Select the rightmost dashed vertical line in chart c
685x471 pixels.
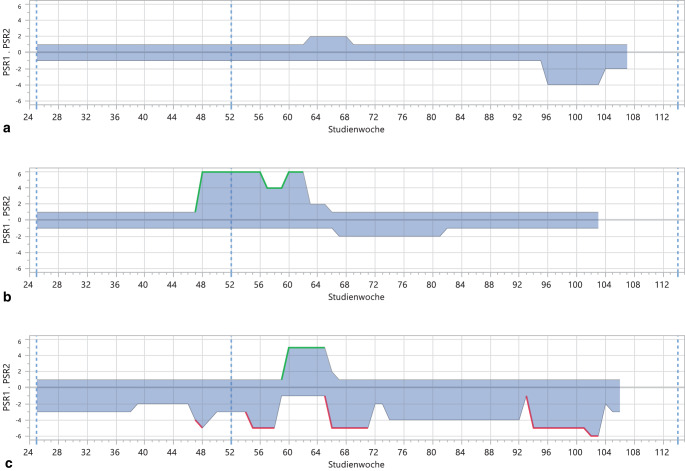677,400
